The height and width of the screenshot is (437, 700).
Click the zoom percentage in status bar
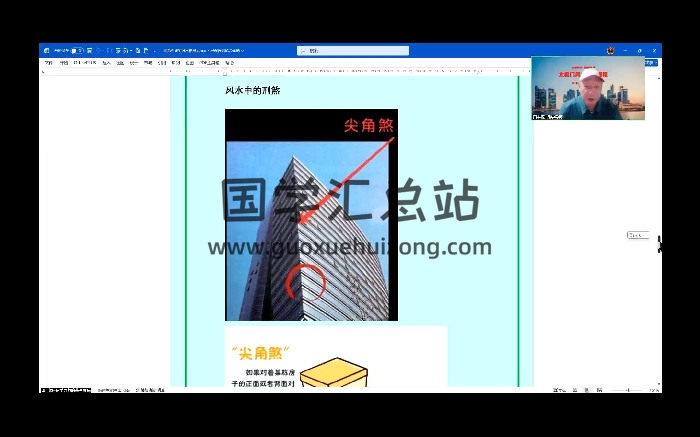coord(653,390)
